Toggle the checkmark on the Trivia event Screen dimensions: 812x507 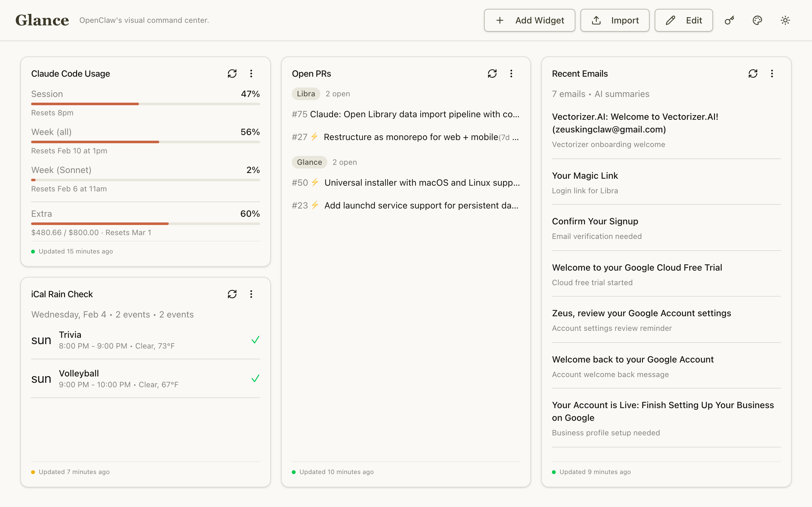255,340
